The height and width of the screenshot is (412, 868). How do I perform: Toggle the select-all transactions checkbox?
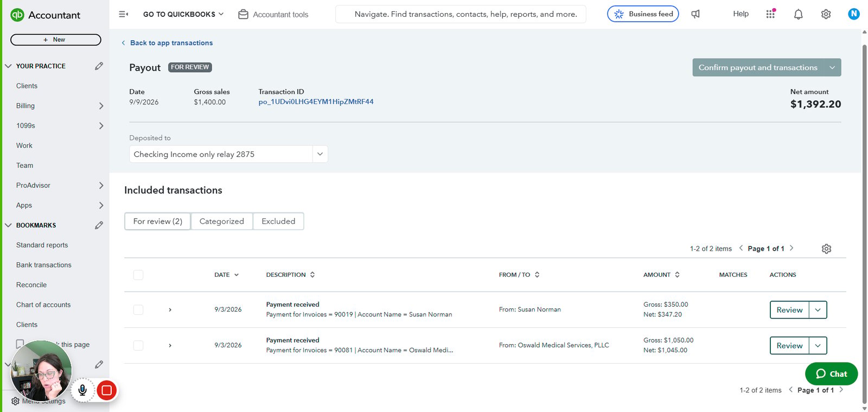pyautogui.click(x=138, y=275)
